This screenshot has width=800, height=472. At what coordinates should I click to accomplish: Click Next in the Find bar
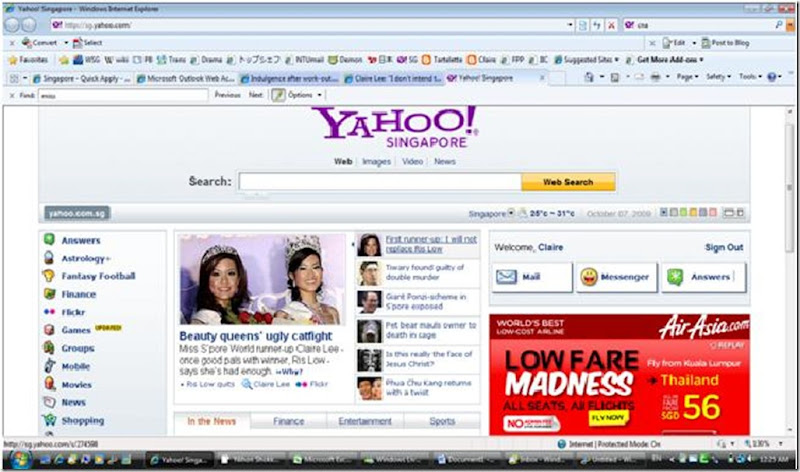pyautogui.click(x=256, y=95)
